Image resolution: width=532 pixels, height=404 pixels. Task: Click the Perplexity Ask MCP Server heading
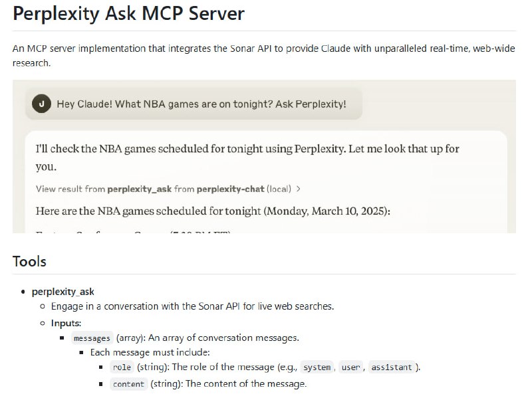click(x=128, y=13)
